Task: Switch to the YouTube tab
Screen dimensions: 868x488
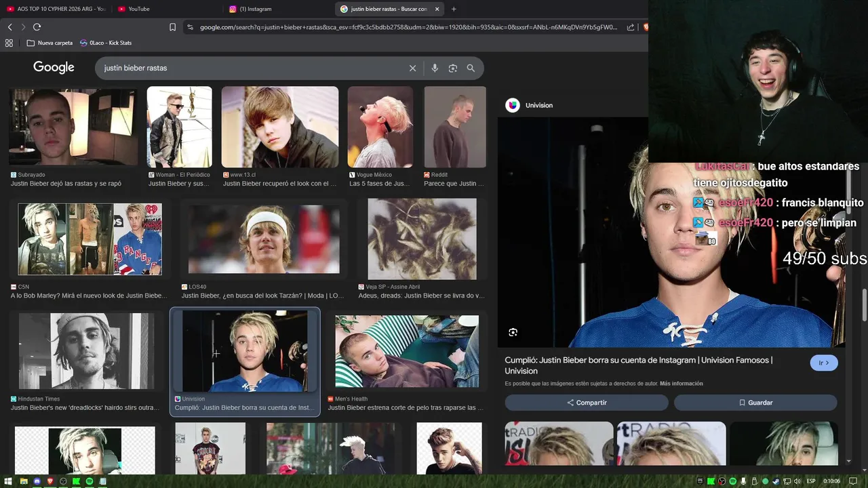Action: [166, 9]
